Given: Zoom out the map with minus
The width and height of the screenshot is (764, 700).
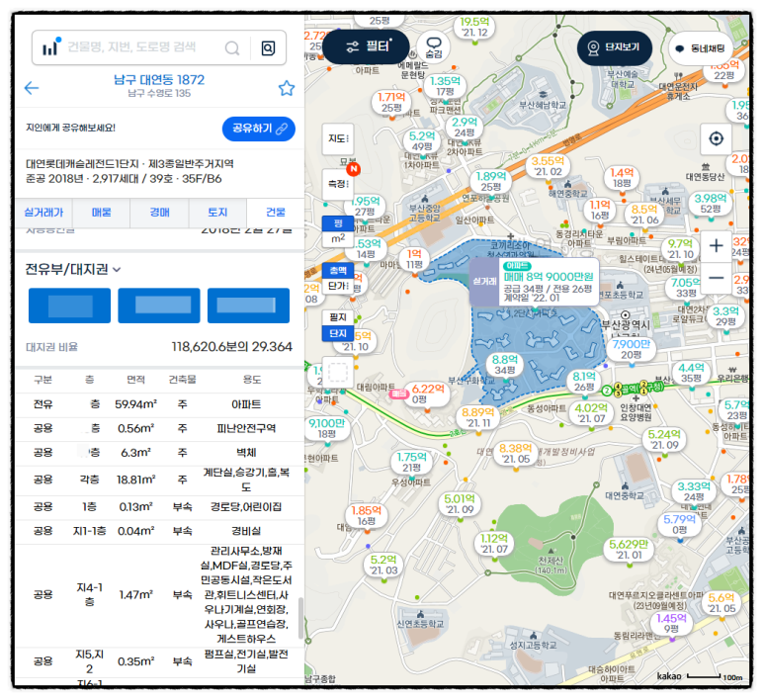Looking at the screenshot, I should point(716,278).
